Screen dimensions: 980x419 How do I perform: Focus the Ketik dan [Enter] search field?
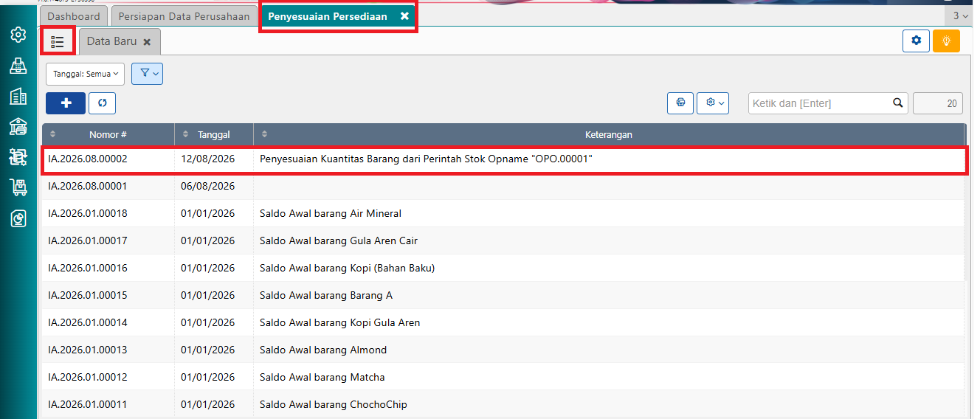point(818,103)
